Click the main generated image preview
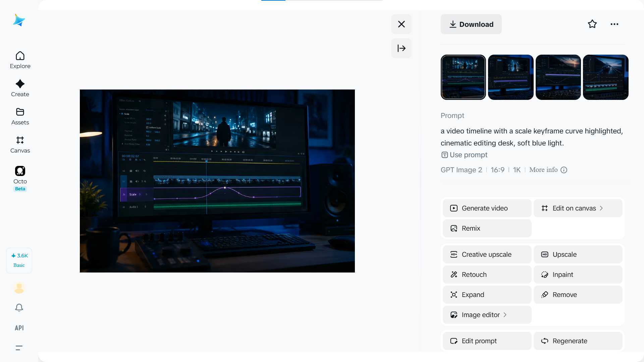Screen dimensions: 644x362 coord(217,181)
